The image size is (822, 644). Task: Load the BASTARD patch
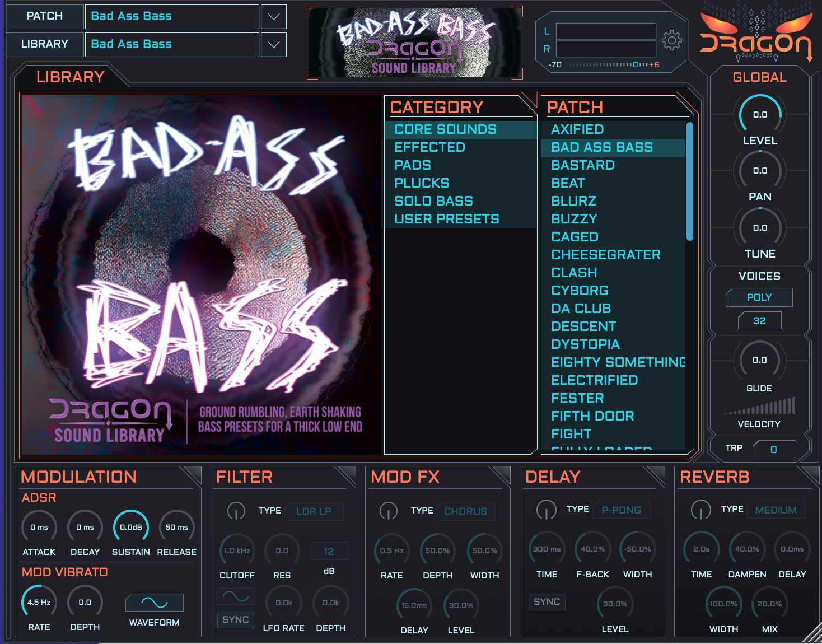(614, 165)
